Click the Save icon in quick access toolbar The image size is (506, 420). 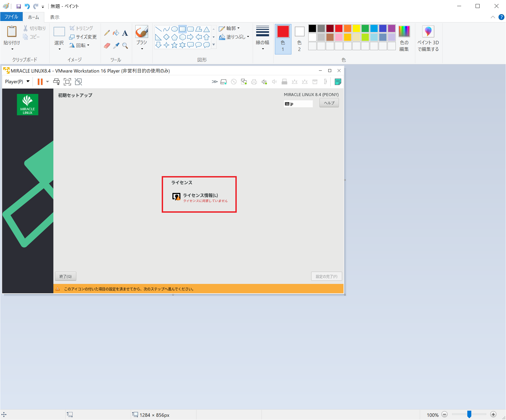pyautogui.click(x=19, y=6)
